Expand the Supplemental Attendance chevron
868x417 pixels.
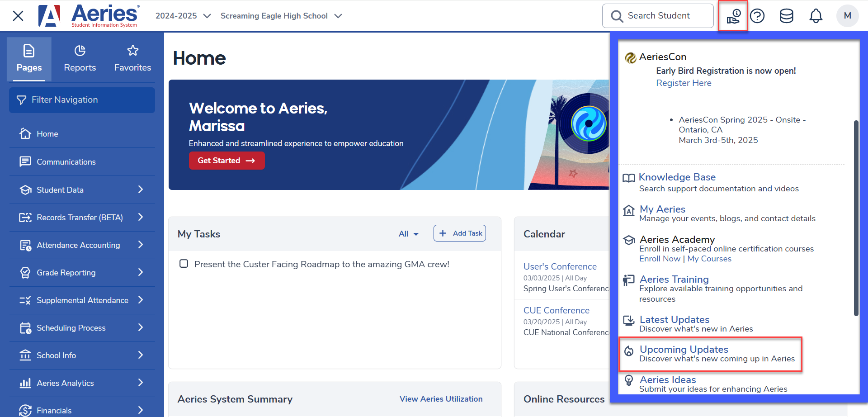(x=141, y=300)
